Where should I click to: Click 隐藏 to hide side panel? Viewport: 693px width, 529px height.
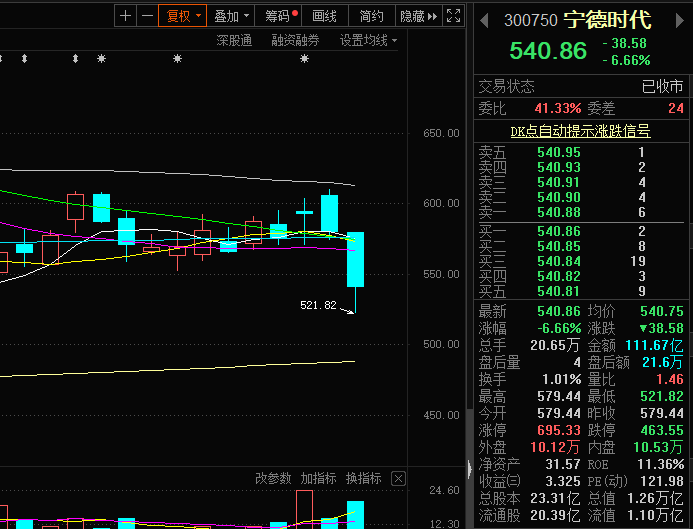click(419, 16)
